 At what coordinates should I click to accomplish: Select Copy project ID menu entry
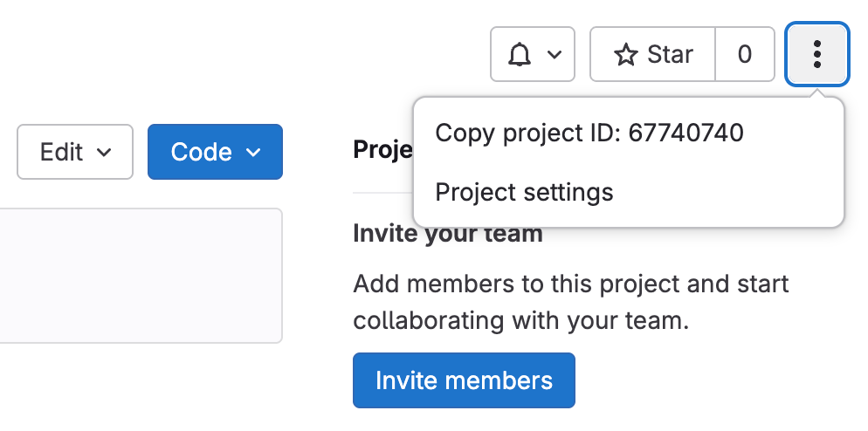tap(589, 133)
